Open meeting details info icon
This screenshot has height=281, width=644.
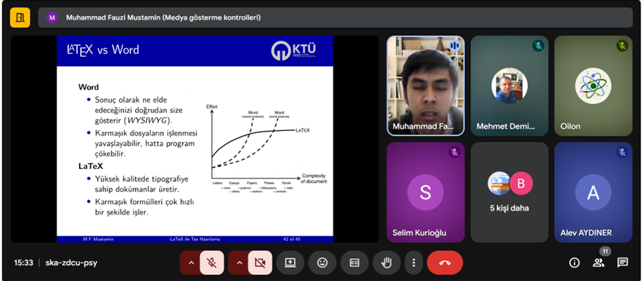[574, 262]
